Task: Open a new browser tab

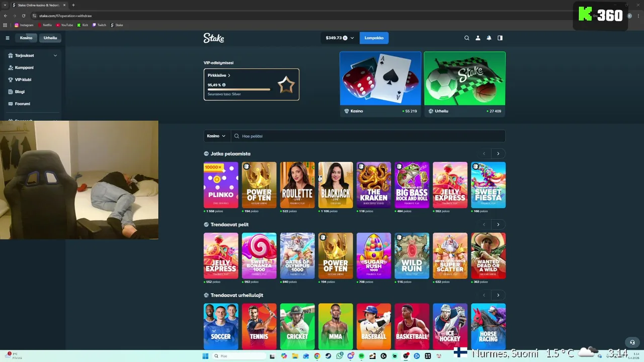Action: pyautogui.click(x=73, y=5)
